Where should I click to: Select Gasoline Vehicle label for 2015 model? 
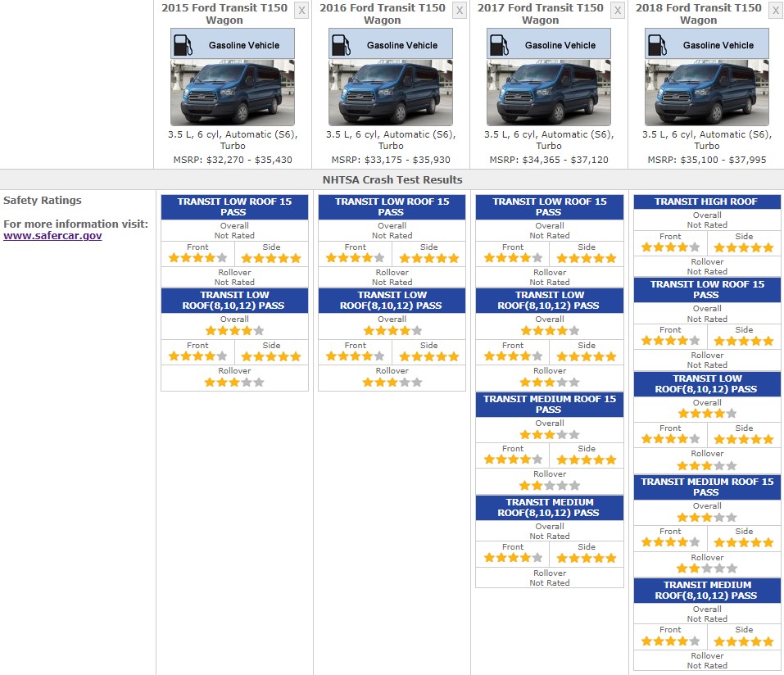click(244, 45)
